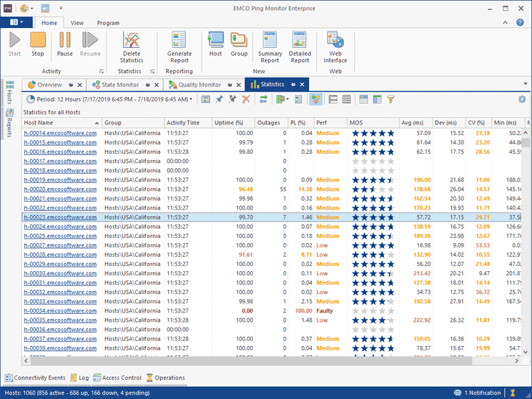532x399 pixels.
Task: Create a new Summary Report
Action: point(270,47)
